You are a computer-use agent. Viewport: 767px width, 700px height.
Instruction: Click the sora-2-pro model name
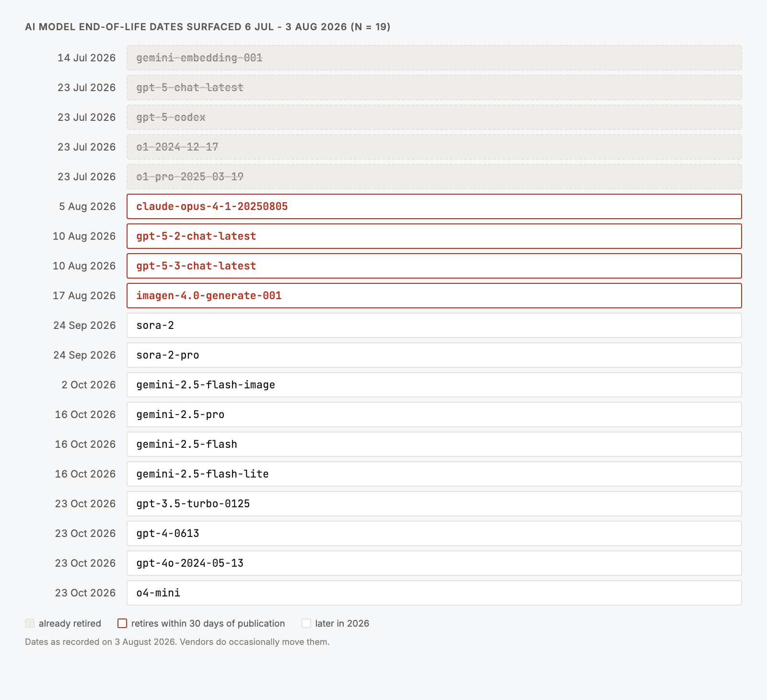[x=168, y=355]
